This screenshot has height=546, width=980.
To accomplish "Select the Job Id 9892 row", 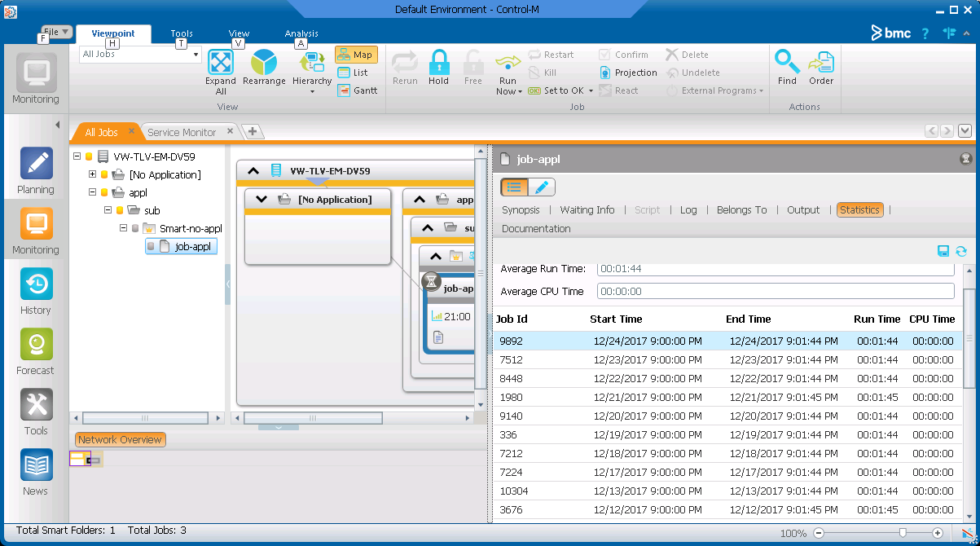I will tap(727, 341).
